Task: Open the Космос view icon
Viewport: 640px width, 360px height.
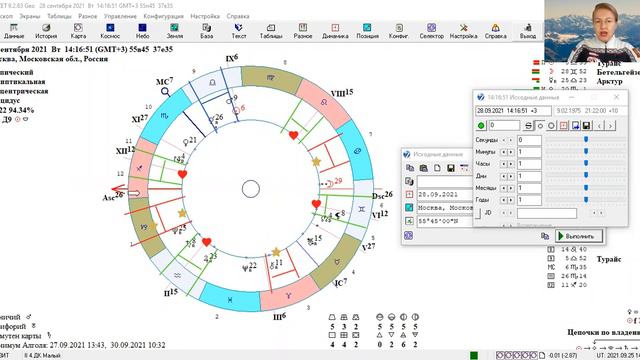Action: coord(110,31)
